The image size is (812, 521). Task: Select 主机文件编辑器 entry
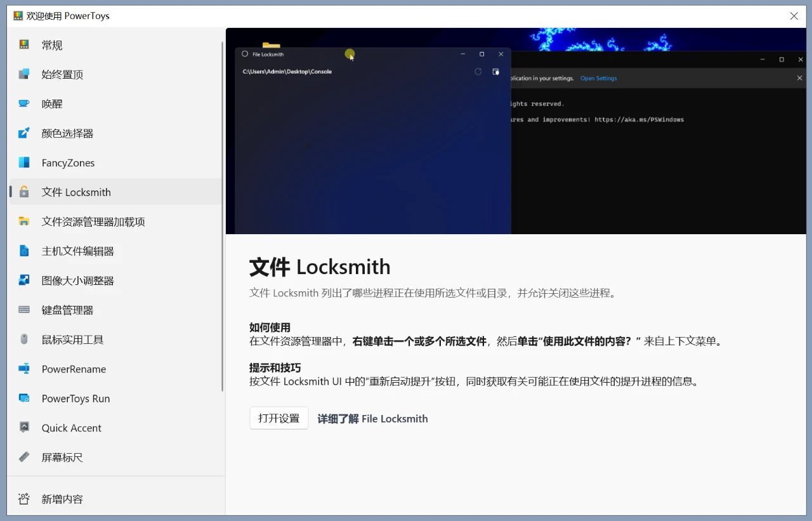coord(115,251)
